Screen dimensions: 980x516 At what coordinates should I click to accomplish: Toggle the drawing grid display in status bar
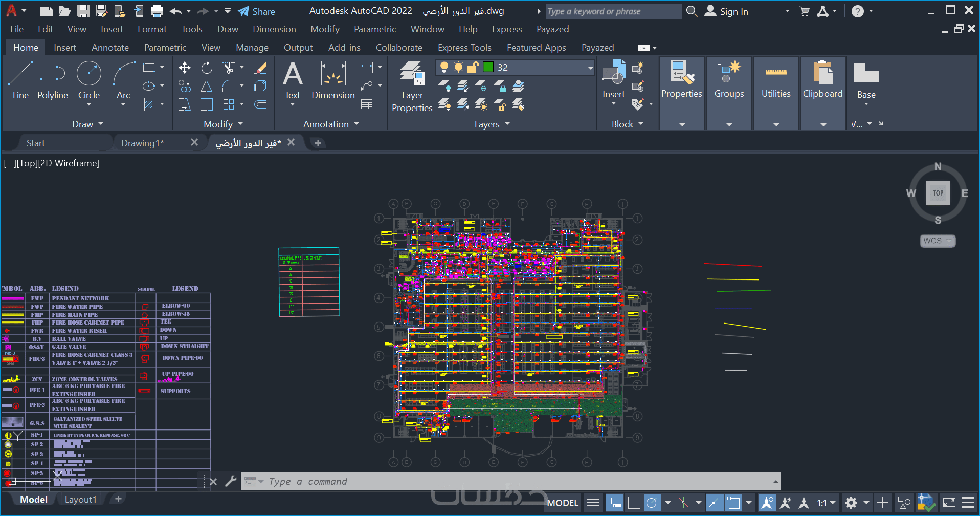click(593, 503)
